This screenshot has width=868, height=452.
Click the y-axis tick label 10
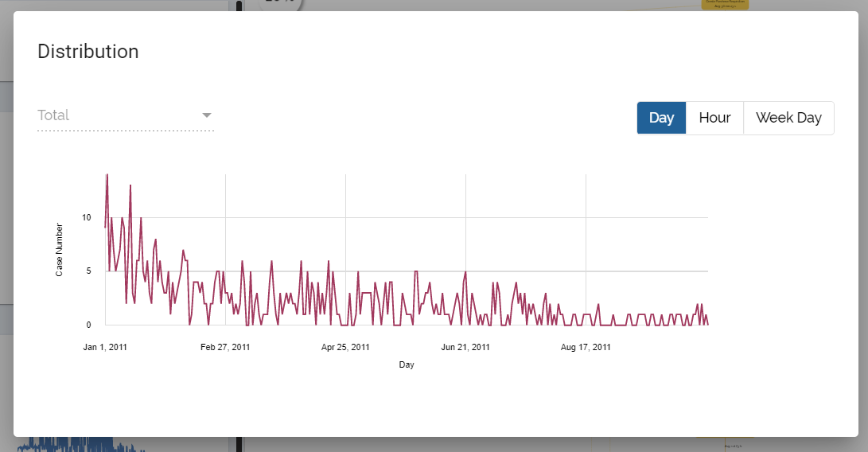[87, 218]
